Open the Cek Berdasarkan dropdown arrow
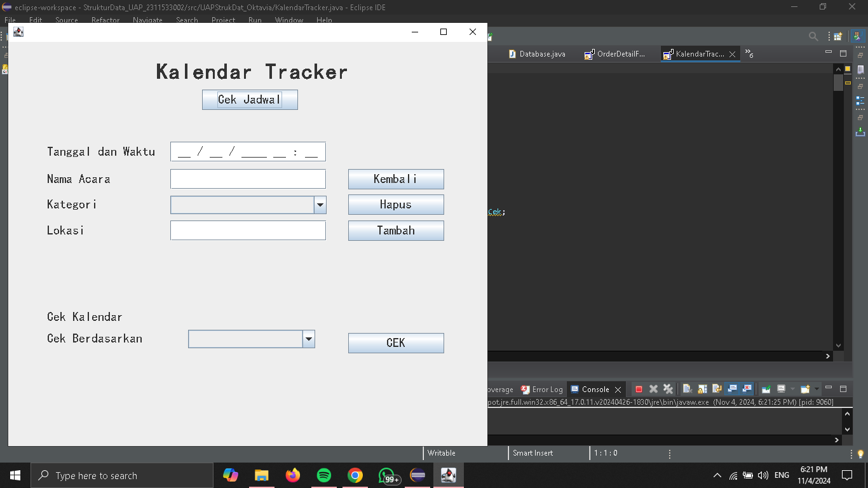The height and width of the screenshot is (488, 868). (309, 339)
